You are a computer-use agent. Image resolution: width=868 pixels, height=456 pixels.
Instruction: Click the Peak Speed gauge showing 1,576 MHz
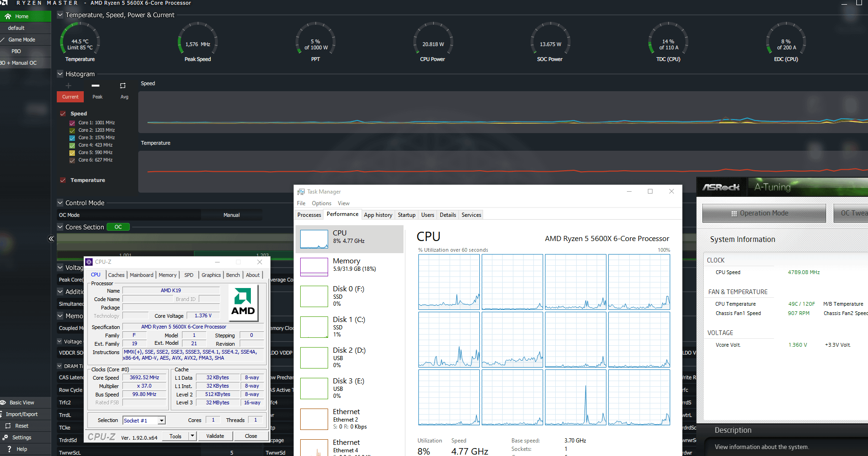[198, 42]
